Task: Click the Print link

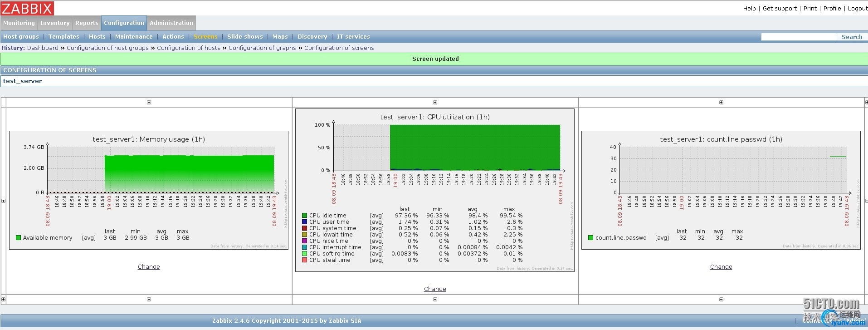Action: (x=810, y=8)
